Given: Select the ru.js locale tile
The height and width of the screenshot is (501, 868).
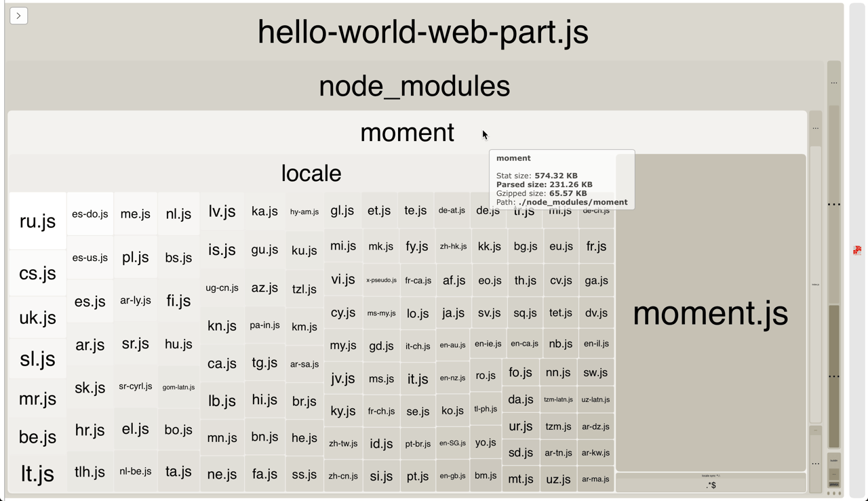Looking at the screenshot, I should coord(37,221).
